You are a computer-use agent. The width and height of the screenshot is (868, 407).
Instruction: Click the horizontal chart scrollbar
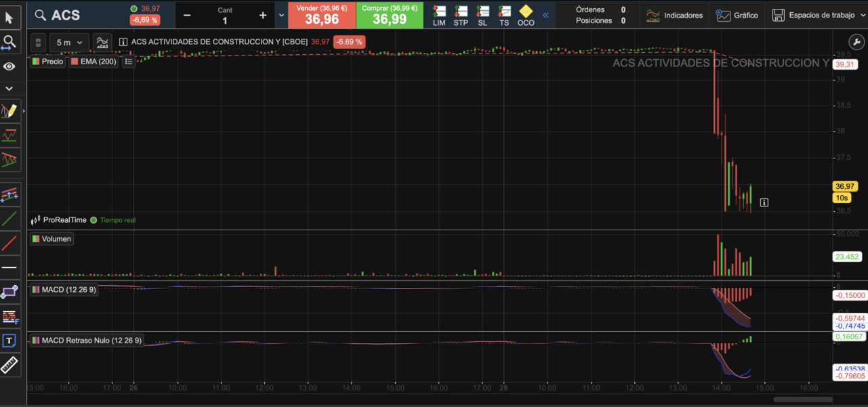point(803,400)
